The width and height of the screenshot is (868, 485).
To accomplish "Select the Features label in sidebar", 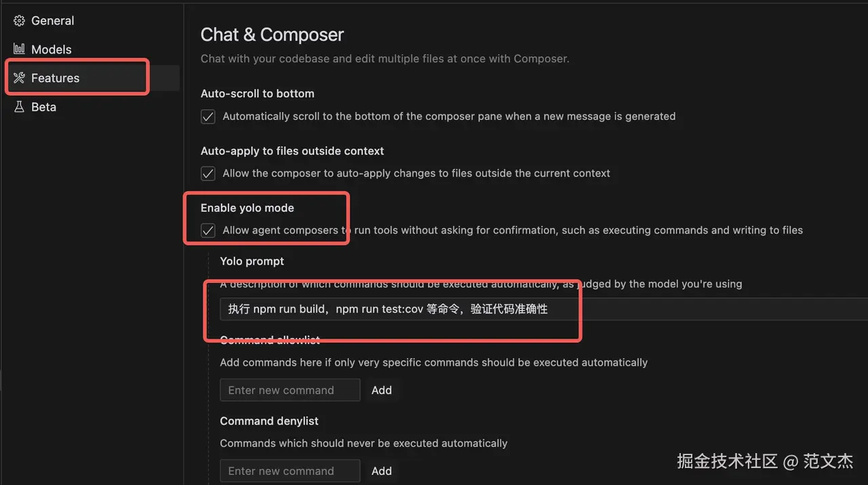I will (x=56, y=78).
